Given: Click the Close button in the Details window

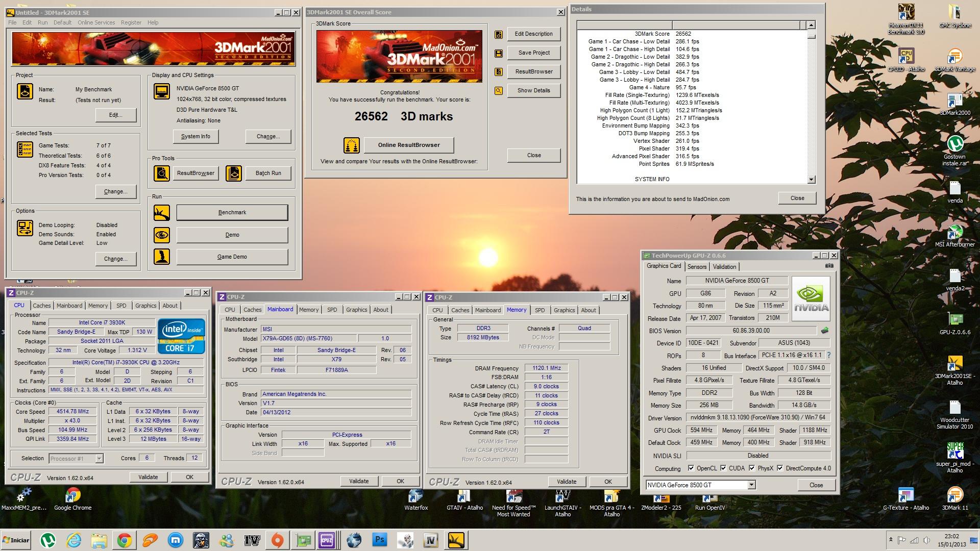Looking at the screenshot, I should (x=797, y=198).
